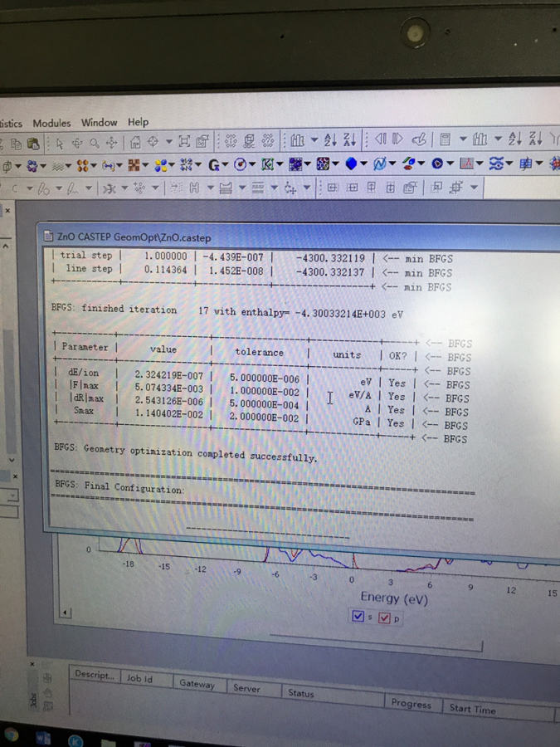
Task: Uncheck the s orbital checkbox
Action: (x=358, y=616)
